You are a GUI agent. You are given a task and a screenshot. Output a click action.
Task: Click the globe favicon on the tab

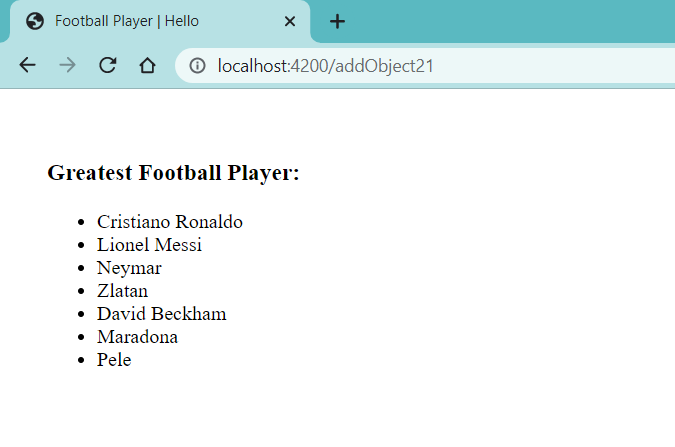click(x=35, y=21)
